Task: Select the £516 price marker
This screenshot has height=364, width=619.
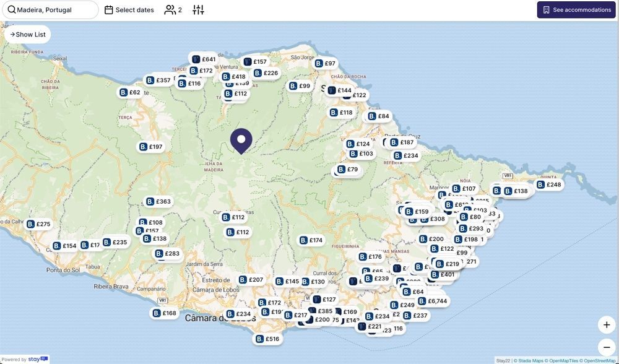Action: point(267,339)
